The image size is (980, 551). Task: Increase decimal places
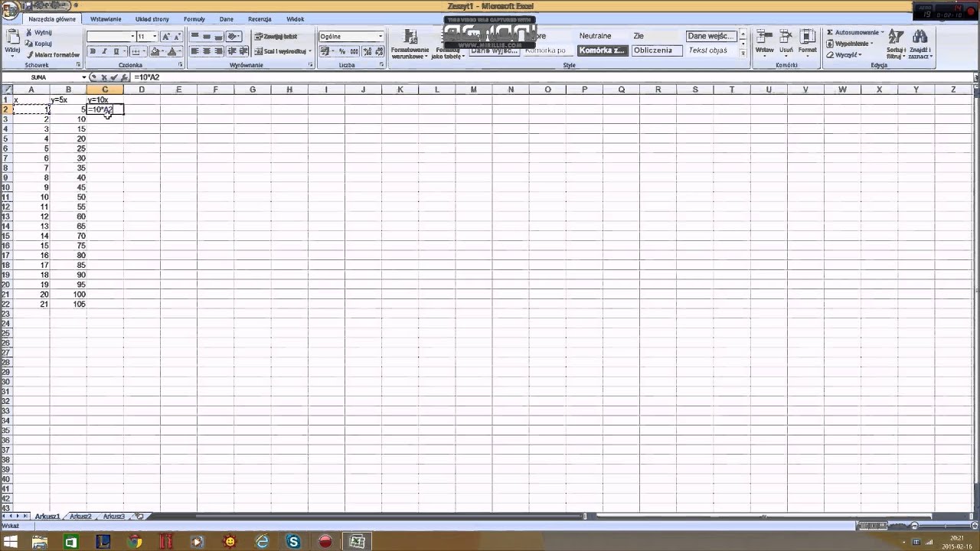pyautogui.click(x=367, y=51)
